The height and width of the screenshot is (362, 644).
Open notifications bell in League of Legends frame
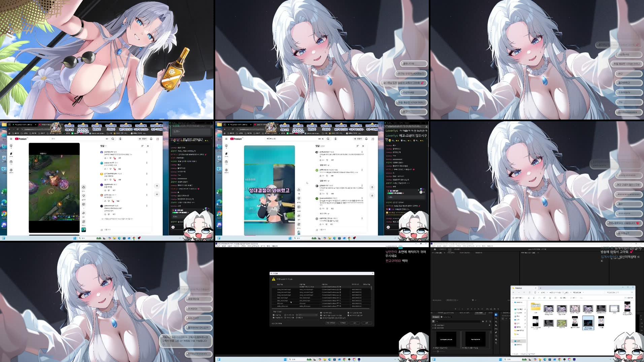[151, 139]
